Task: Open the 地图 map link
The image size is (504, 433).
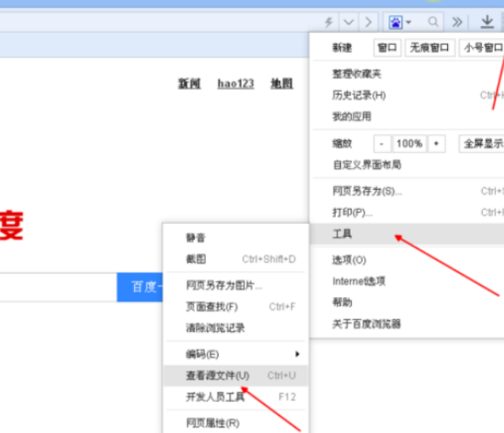Action: pyautogui.click(x=282, y=84)
